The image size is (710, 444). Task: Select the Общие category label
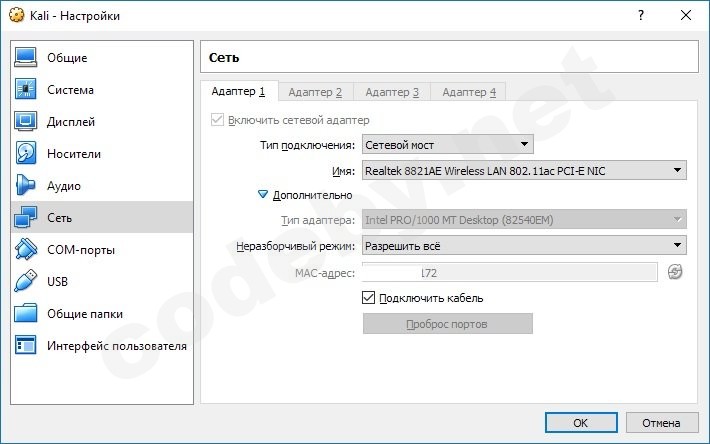[x=67, y=58]
